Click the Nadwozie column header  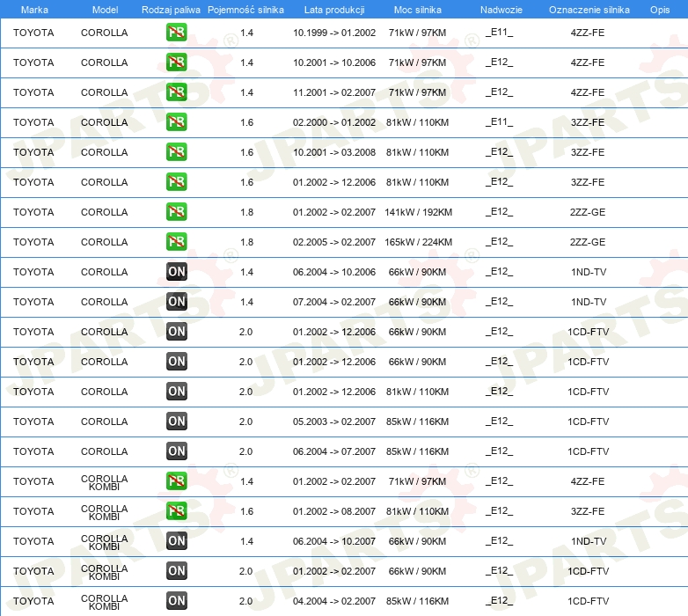coord(501,10)
